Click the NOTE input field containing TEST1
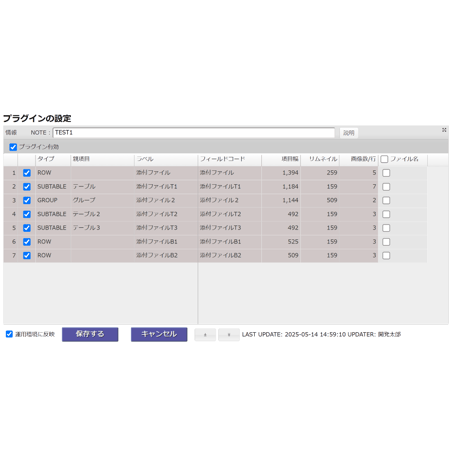The image size is (460, 460). click(x=194, y=133)
